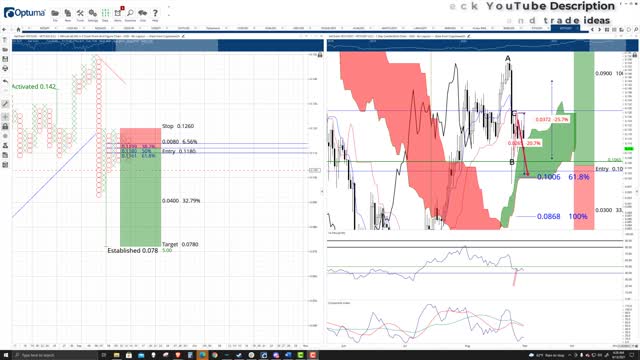
Task: Open Alerts with the red badge
Action: click(x=118, y=14)
